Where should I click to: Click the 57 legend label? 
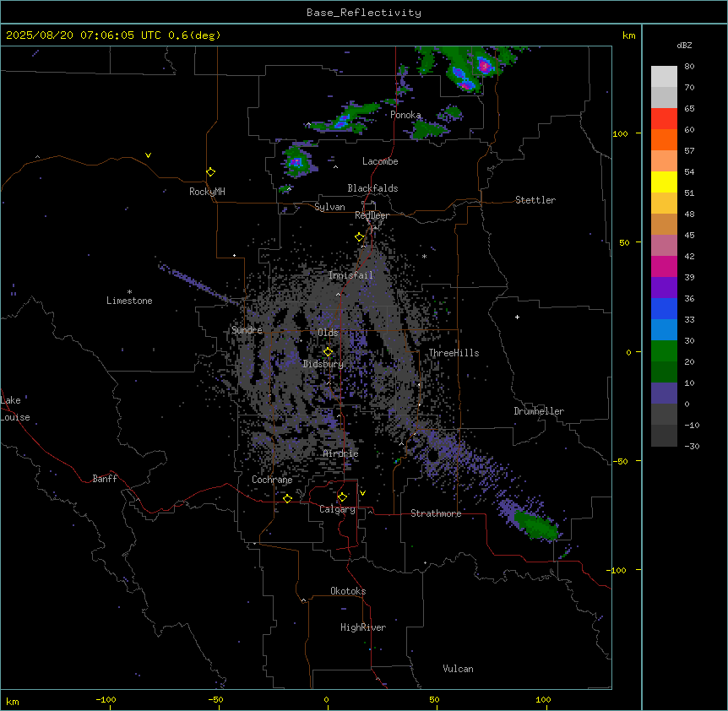click(689, 150)
